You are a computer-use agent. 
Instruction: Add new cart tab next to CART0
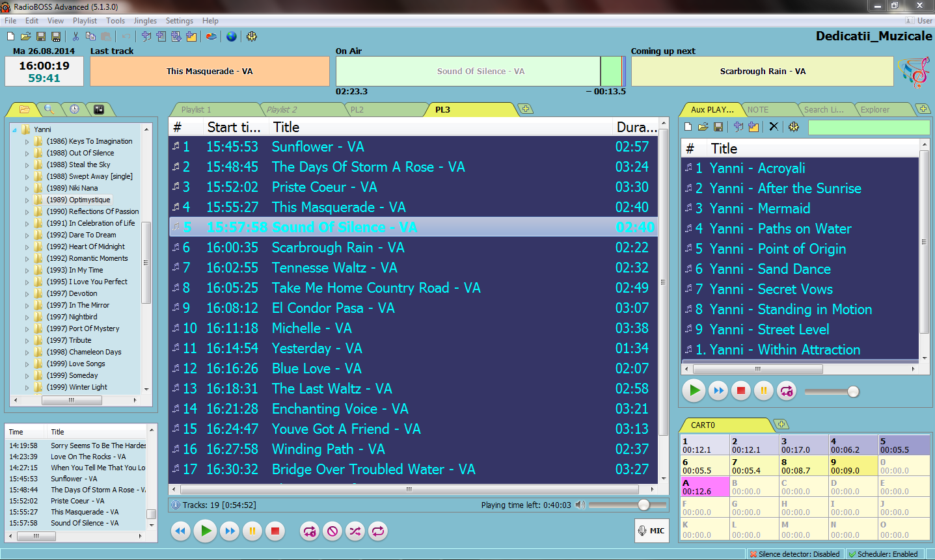pyautogui.click(x=781, y=425)
